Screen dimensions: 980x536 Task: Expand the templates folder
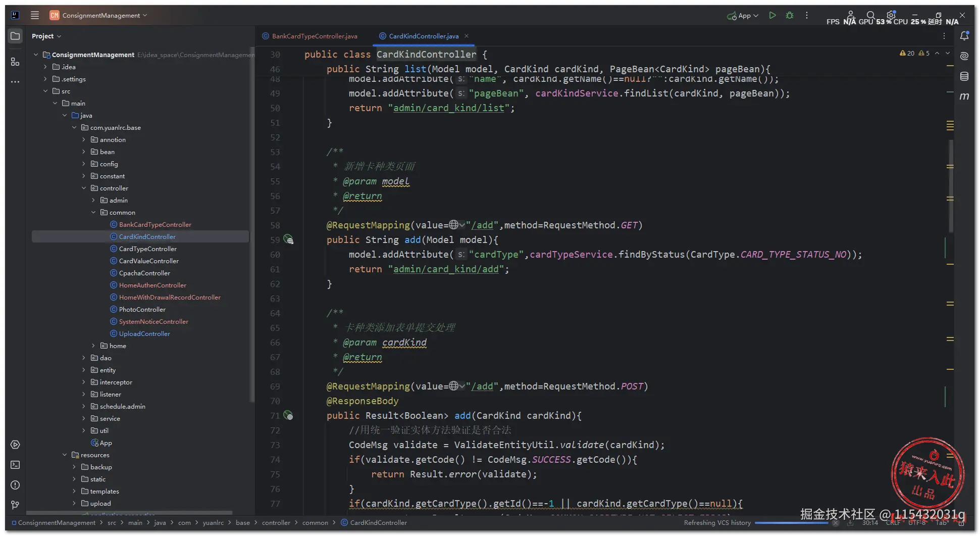coord(74,491)
